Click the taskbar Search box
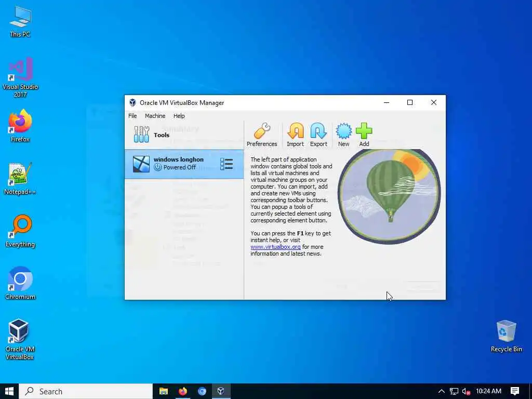532x399 pixels. pyautogui.click(x=86, y=391)
